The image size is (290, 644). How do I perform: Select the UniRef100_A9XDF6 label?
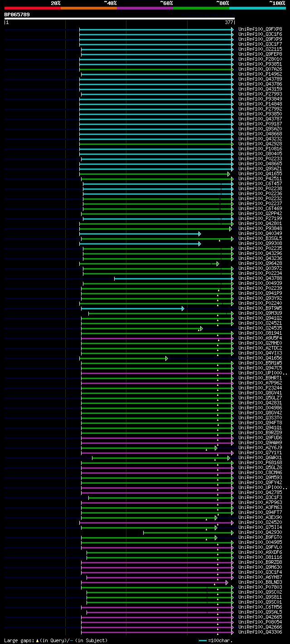click(x=260, y=553)
